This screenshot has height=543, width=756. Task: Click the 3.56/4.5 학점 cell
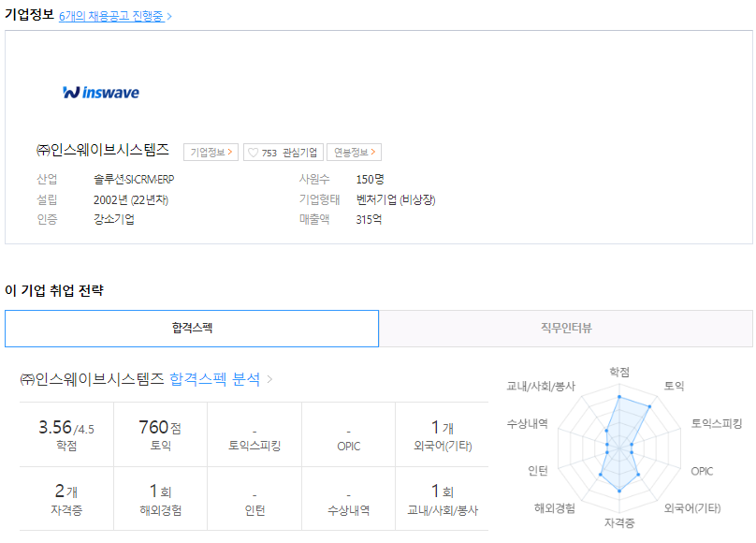tap(66, 434)
